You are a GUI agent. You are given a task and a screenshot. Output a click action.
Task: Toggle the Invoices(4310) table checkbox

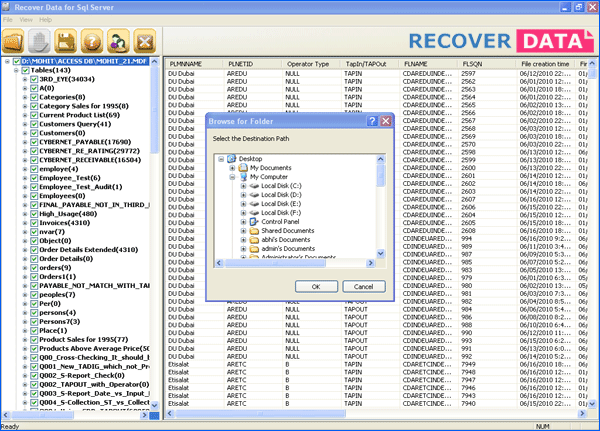pos(34,221)
